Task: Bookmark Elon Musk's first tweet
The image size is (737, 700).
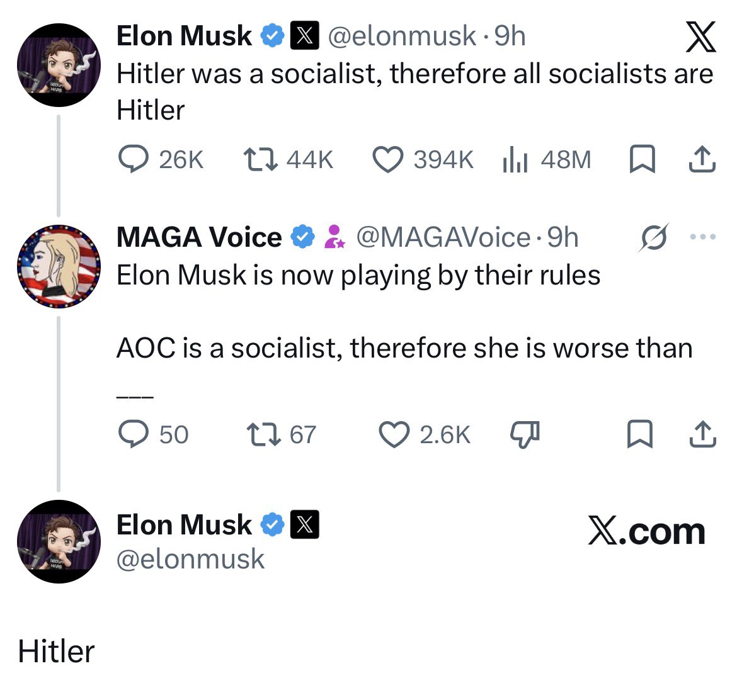Action: [x=642, y=159]
